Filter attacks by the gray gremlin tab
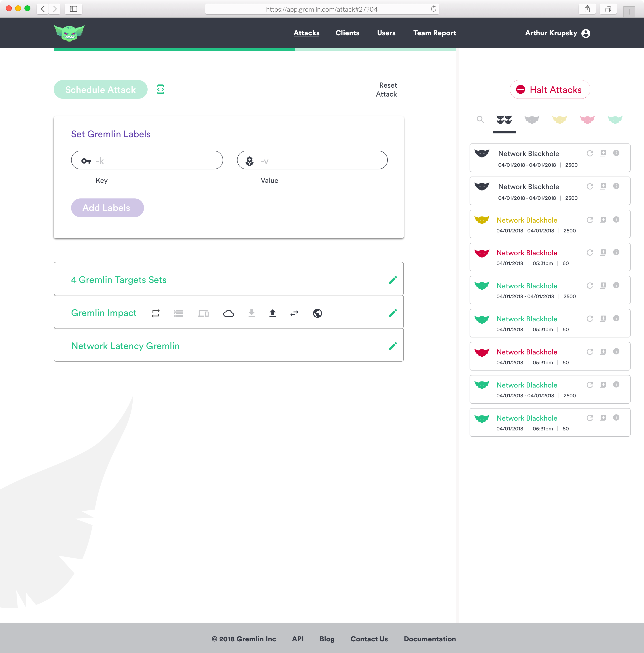Viewport: 644px width, 653px height. tap(532, 120)
